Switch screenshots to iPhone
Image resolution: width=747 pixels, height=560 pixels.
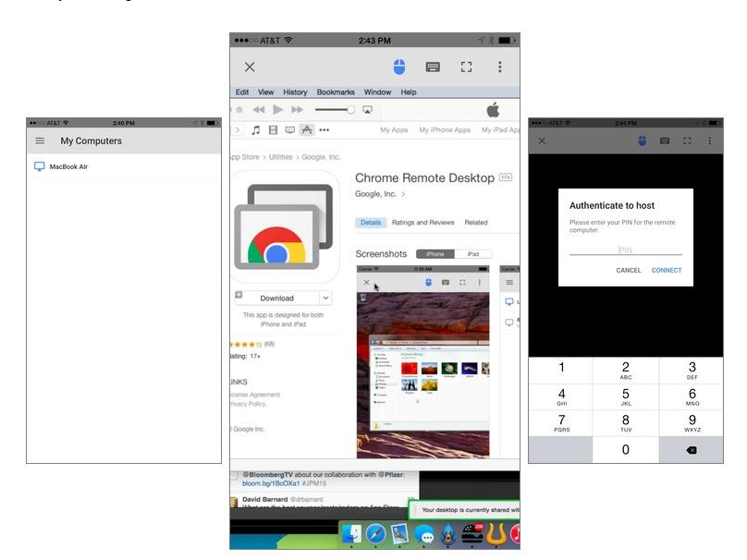[435, 254]
